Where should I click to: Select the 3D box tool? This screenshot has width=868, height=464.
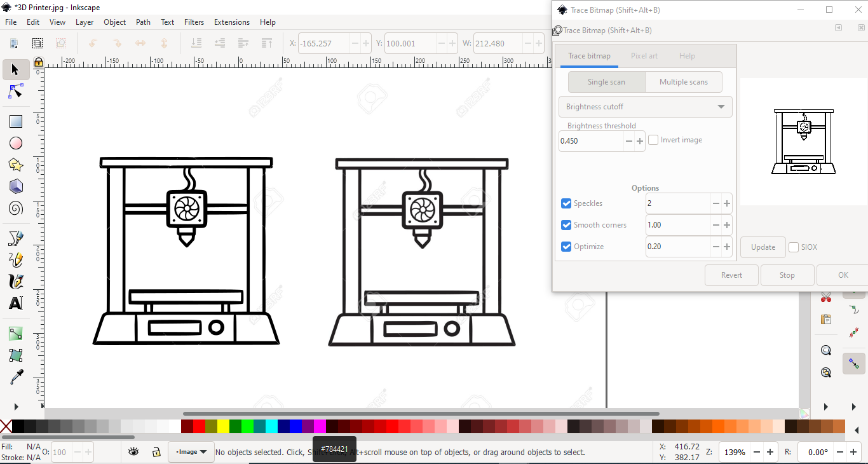15,186
